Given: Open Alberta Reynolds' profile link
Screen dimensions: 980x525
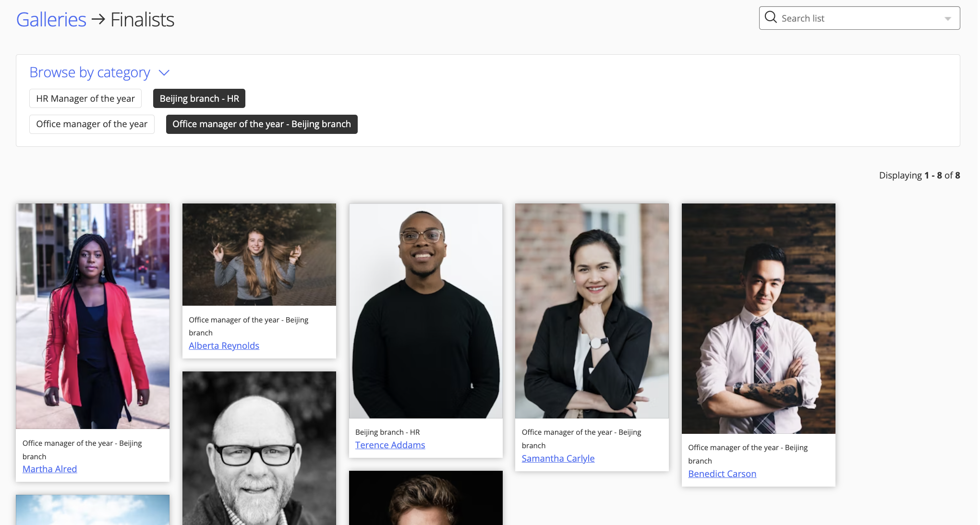Looking at the screenshot, I should click(x=224, y=346).
